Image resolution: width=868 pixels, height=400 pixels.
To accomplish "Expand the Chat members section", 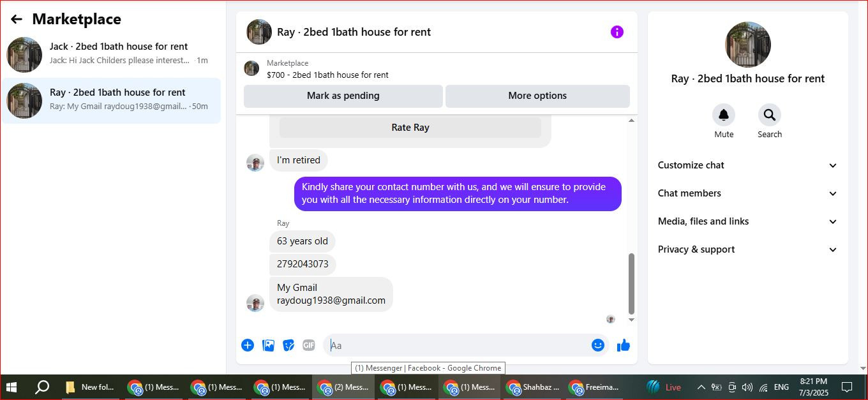I will pyautogui.click(x=748, y=193).
